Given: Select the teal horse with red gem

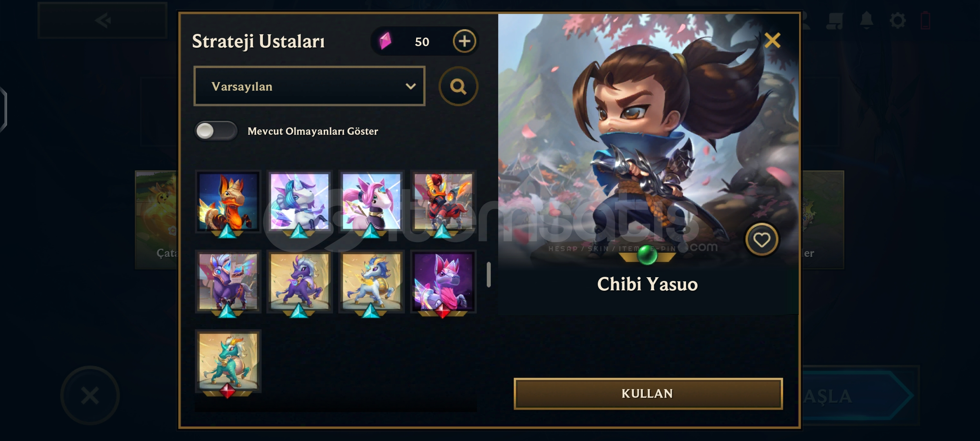Looking at the screenshot, I should coord(228,361).
